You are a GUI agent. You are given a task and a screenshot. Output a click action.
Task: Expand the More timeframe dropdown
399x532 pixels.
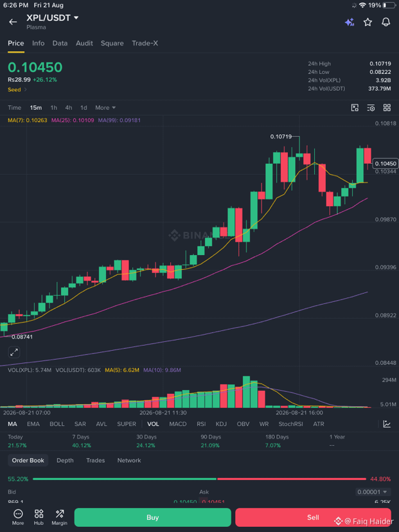point(105,107)
